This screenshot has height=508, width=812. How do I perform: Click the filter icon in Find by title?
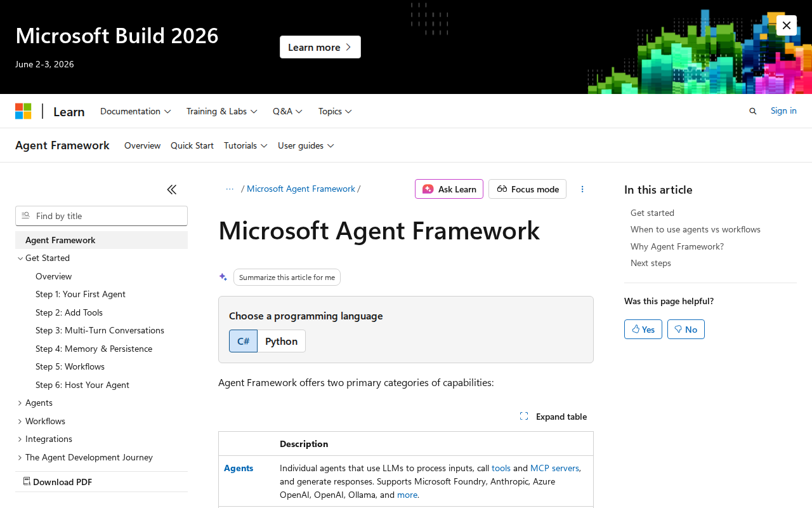coord(26,216)
